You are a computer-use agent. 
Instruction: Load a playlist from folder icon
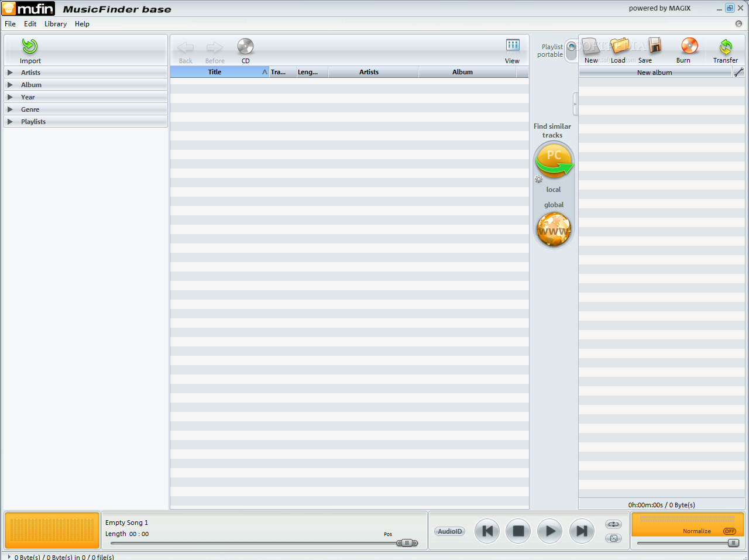pyautogui.click(x=620, y=46)
